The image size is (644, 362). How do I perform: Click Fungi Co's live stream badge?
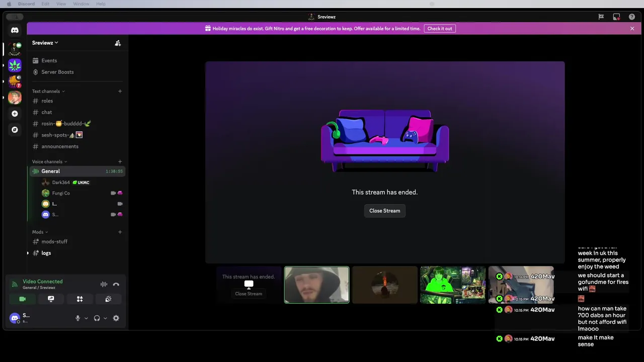click(120, 193)
